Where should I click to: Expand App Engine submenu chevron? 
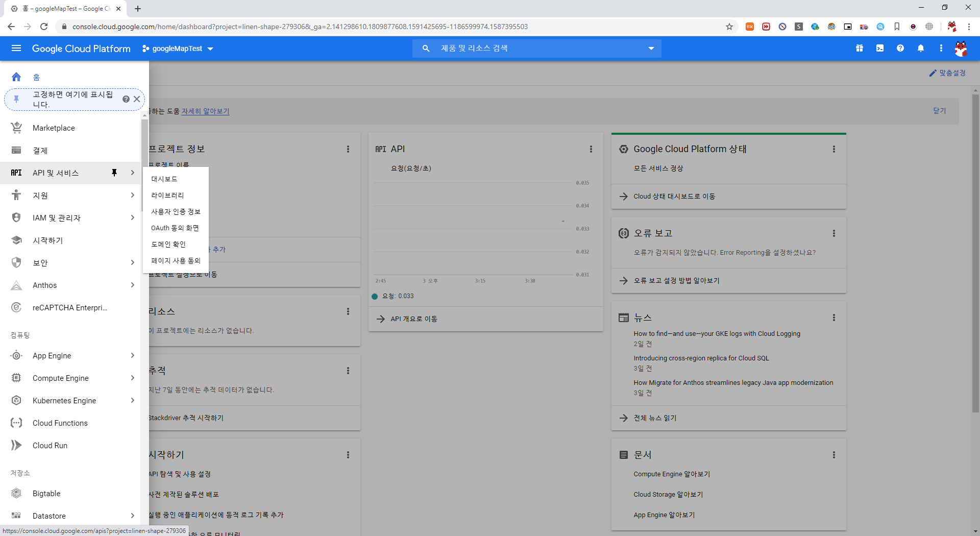point(133,356)
